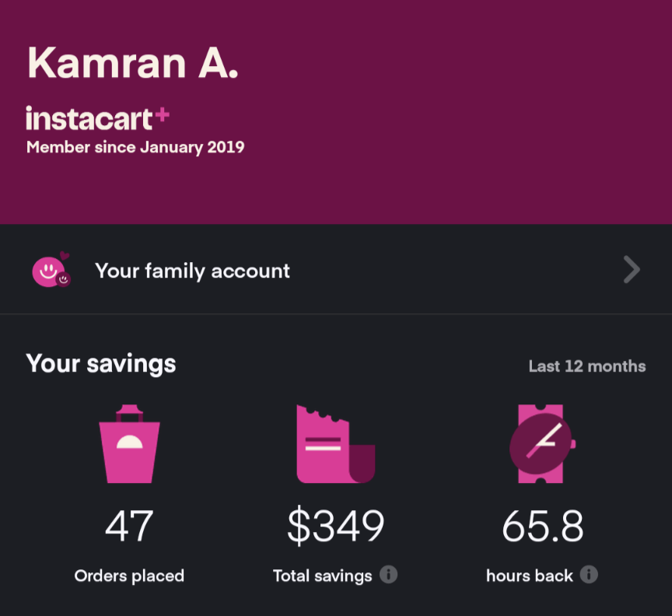This screenshot has height=616, width=672.
Task: Show info about Total savings
Action: (x=388, y=575)
